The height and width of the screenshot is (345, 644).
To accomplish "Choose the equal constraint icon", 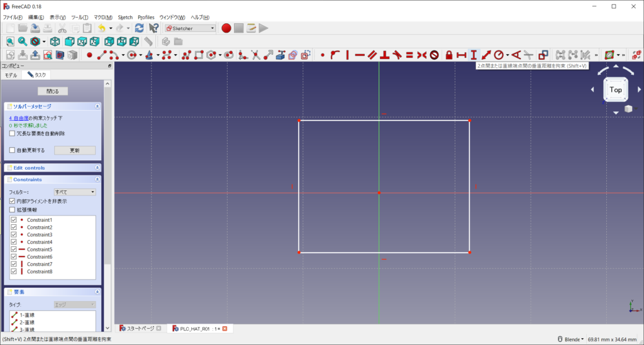I will (409, 55).
